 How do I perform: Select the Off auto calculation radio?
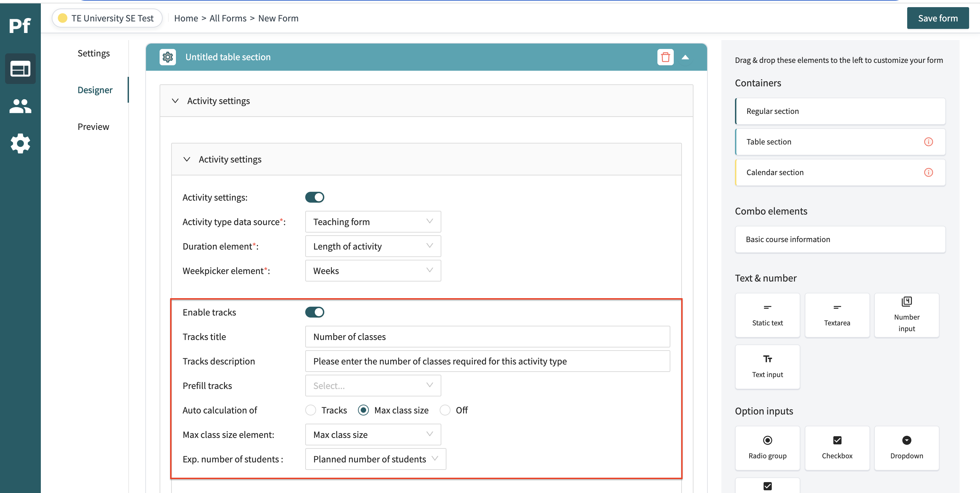[445, 410]
